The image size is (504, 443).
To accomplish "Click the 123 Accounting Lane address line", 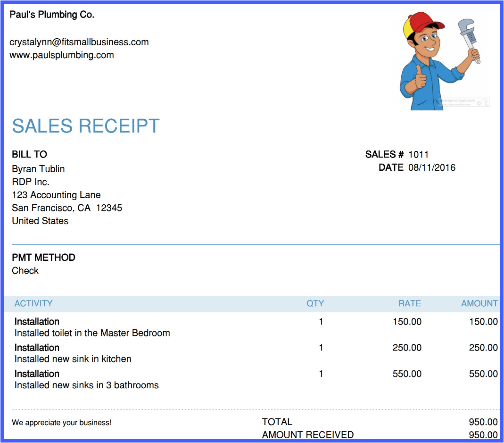I will pyautogui.click(x=56, y=195).
